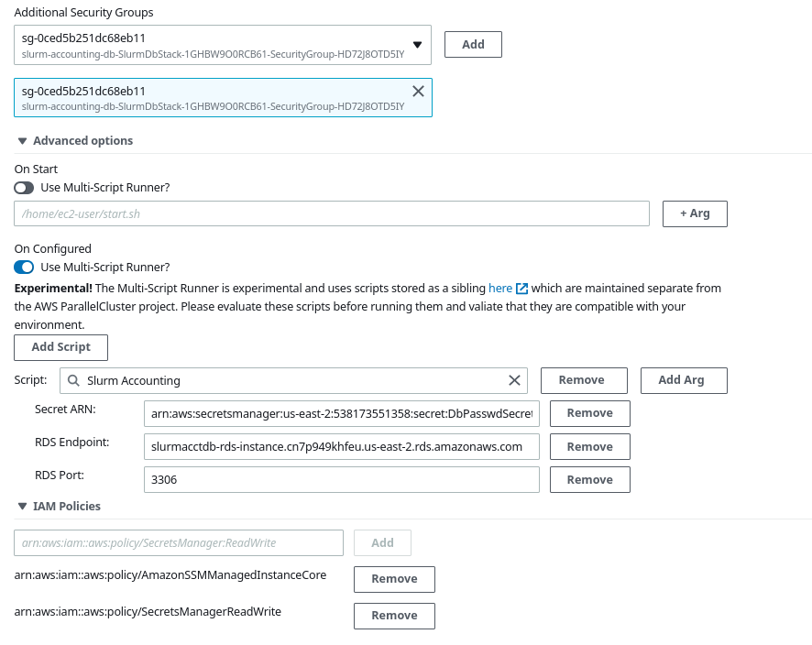Remove the AmazonSSMManagedInstanceCore policy
The height and width of the screenshot is (645, 812).
(394, 579)
